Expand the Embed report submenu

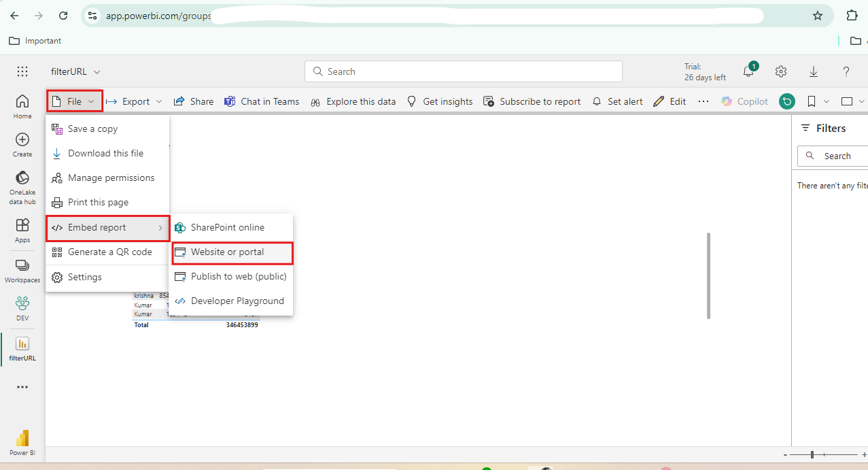click(107, 227)
